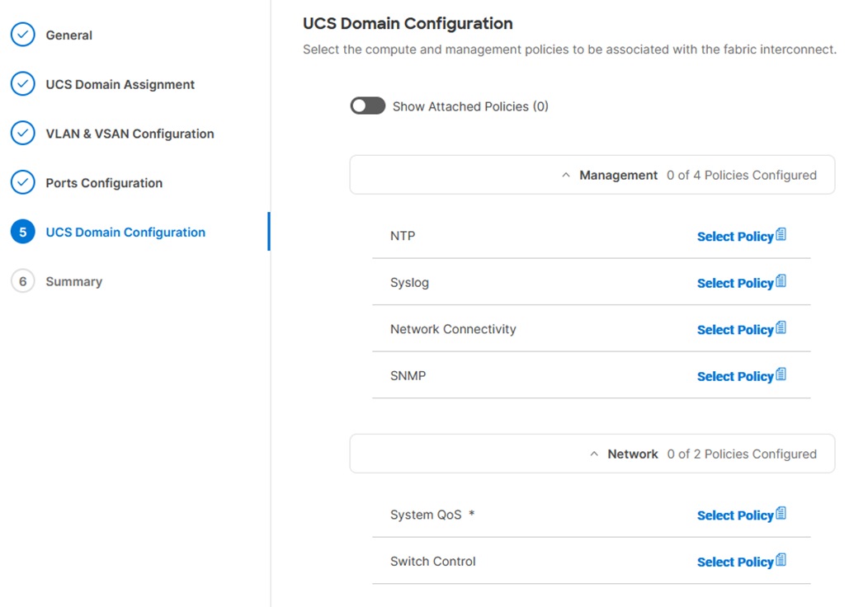Select Policy for NTP
Image resolution: width=868 pixels, height=607 pixels.
pos(735,236)
